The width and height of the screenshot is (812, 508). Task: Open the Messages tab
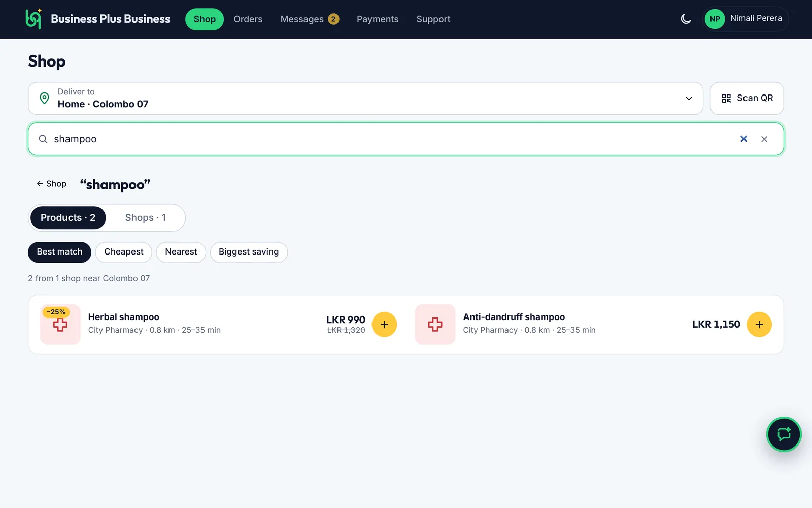tap(310, 19)
